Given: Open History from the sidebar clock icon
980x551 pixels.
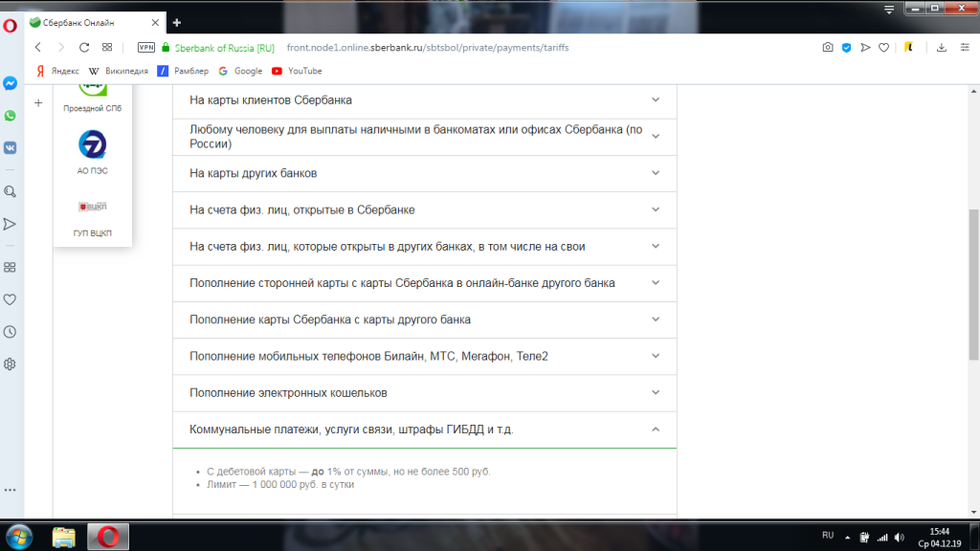Looking at the screenshot, I should pyautogui.click(x=10, y=332).
